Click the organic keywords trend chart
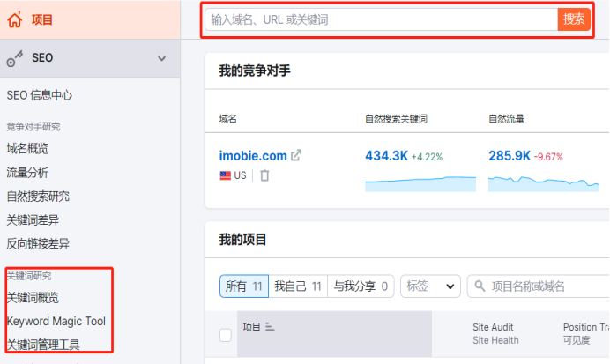Image resolution: width=610 pixels, height=364 pixels. 420,183
